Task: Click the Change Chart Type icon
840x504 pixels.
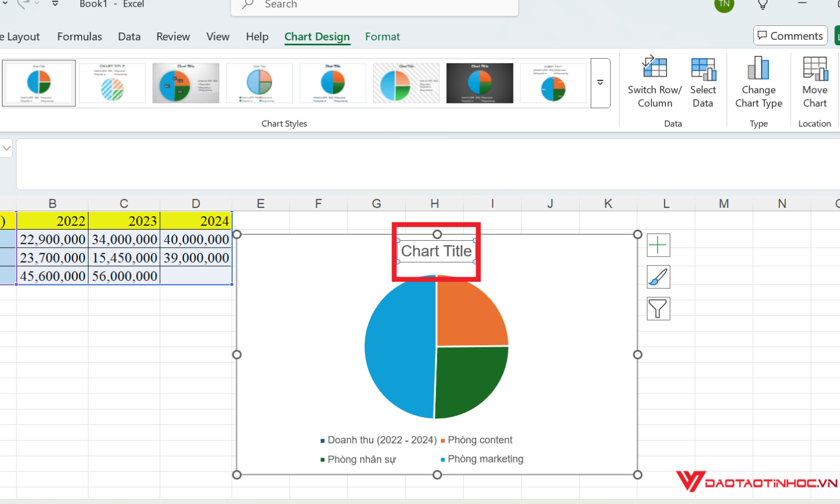Action: (758, 68)
